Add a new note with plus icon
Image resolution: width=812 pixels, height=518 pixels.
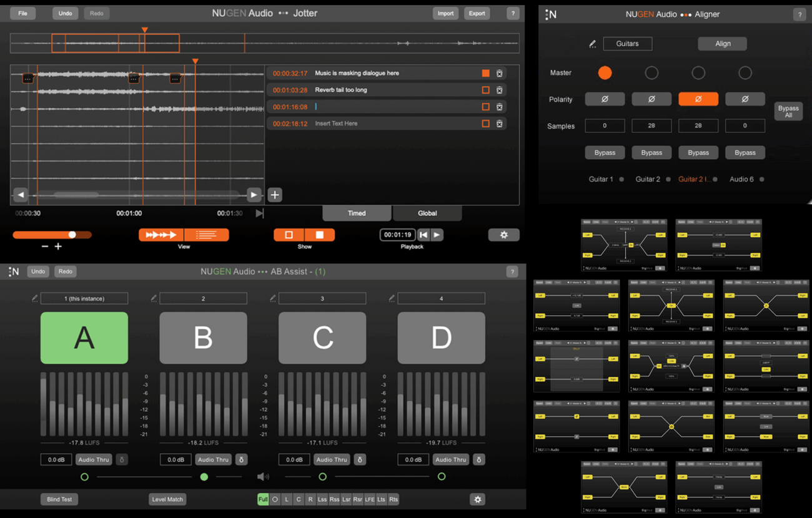click(x=275, y=195)
